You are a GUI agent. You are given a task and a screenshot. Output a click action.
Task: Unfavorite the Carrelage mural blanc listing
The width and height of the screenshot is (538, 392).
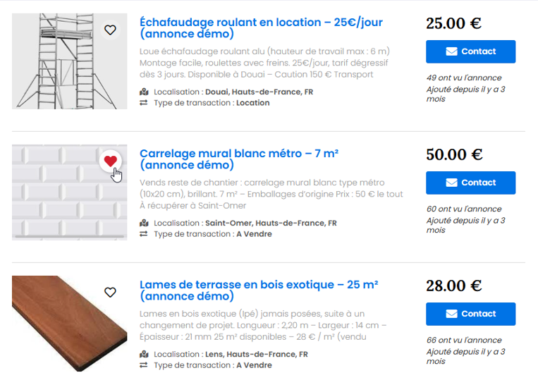pos(110,161)
